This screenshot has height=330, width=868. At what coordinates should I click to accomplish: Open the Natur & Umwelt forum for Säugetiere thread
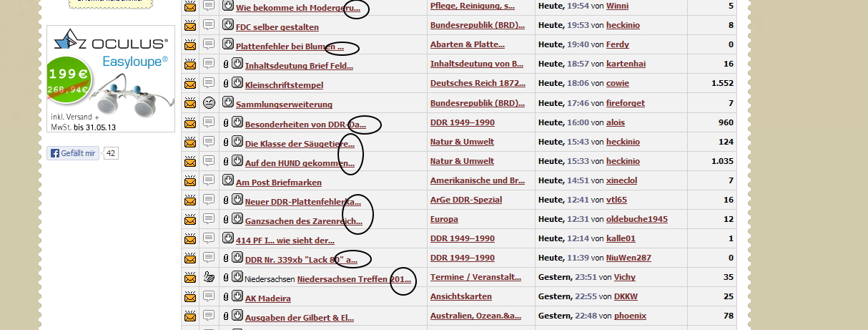click(x=462, y=142)
